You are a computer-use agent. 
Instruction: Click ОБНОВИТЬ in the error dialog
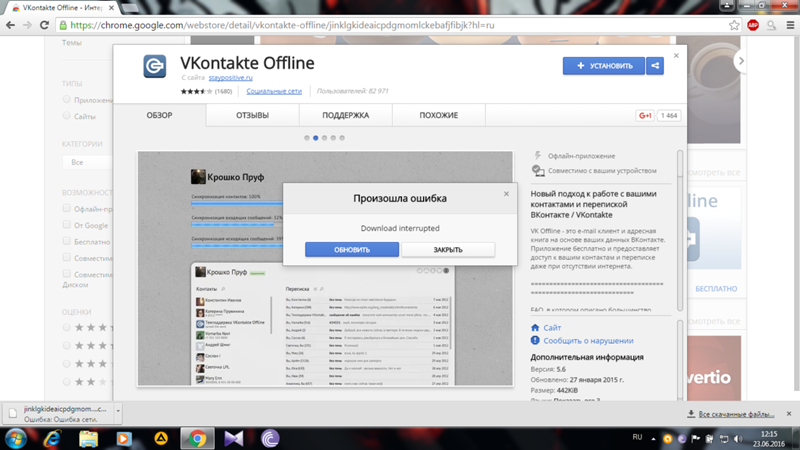click(x=352, y=249)
